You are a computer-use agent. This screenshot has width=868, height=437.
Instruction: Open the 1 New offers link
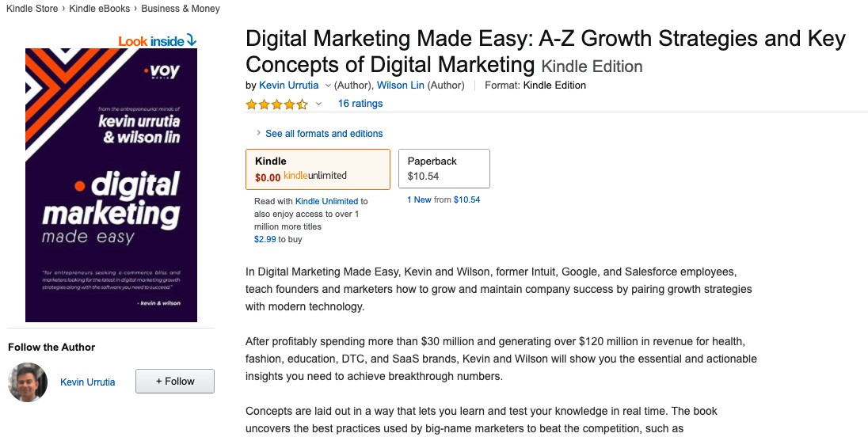(x=419, y=199)
